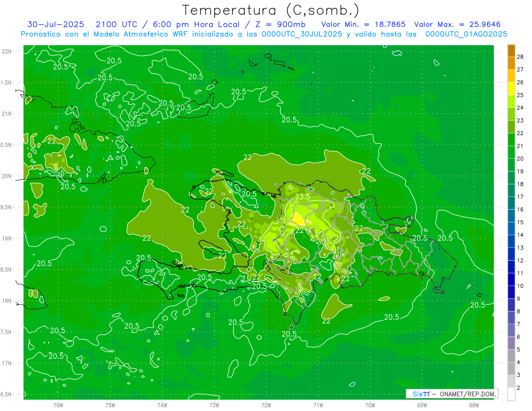The width and height of the screenshot is (532, 411).
Task: Click color scale label '12'
Action: pos(521,260)
